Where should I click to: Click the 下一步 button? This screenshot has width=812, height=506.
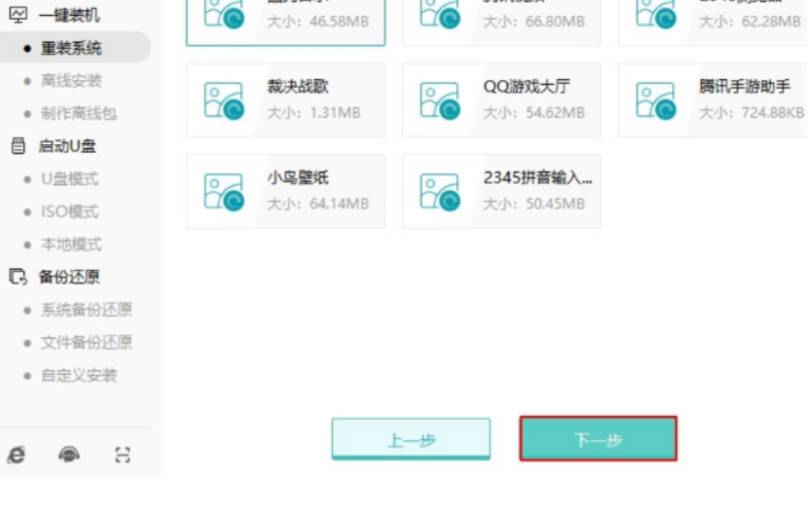pyautogui.click(x=598, y=438)
